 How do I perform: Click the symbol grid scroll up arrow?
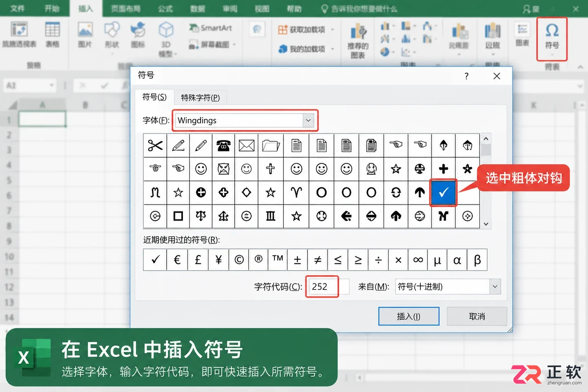486,139
